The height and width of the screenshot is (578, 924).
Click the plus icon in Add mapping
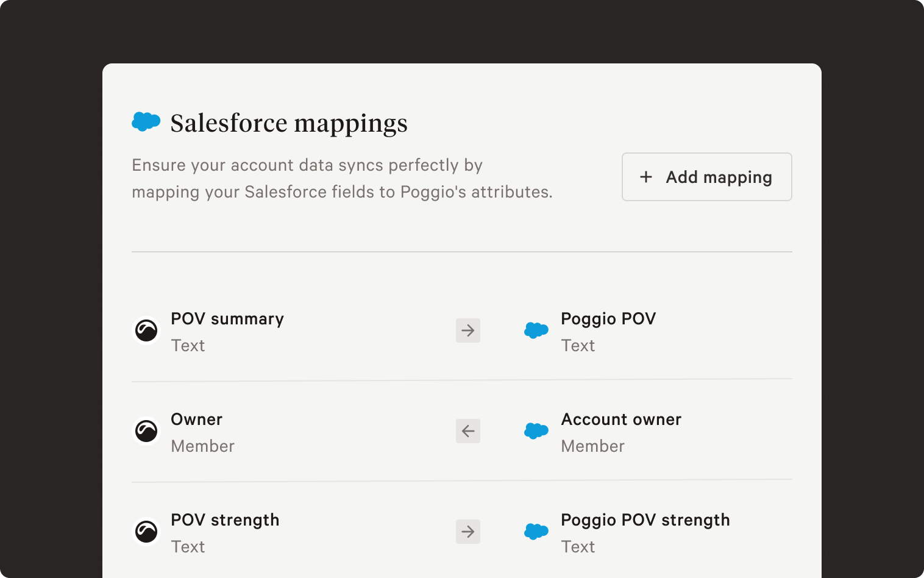tap(646, 177)
